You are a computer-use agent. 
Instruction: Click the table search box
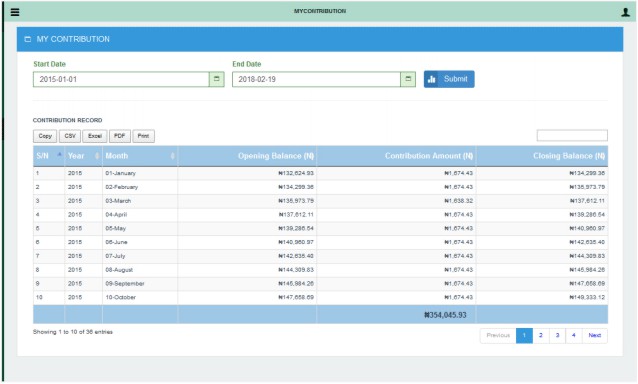(x=572, y=135)
